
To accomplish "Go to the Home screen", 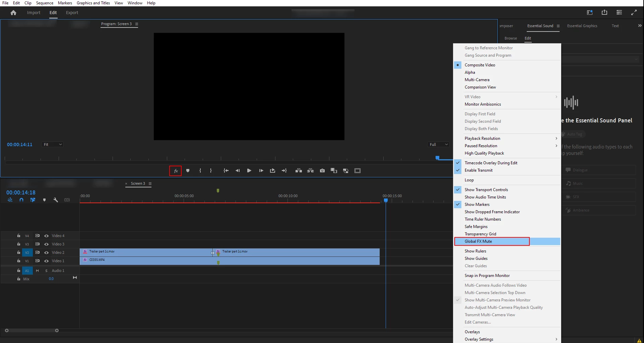I will pos(13,13).
